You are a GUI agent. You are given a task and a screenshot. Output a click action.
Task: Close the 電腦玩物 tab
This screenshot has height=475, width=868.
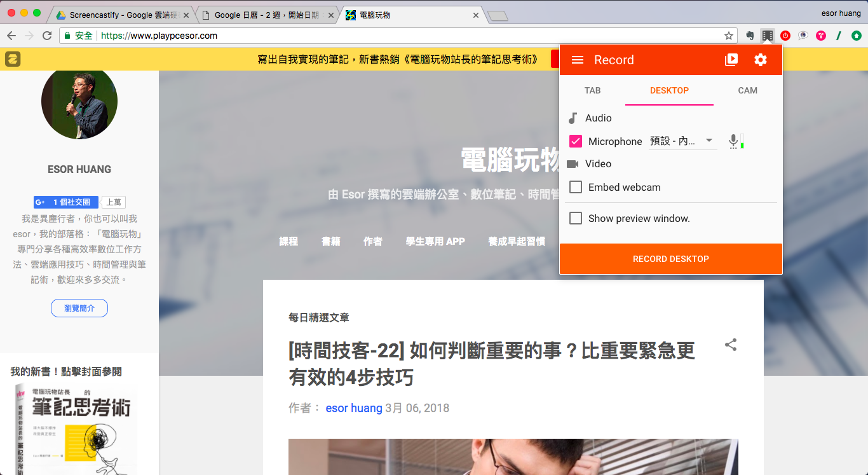476,15
